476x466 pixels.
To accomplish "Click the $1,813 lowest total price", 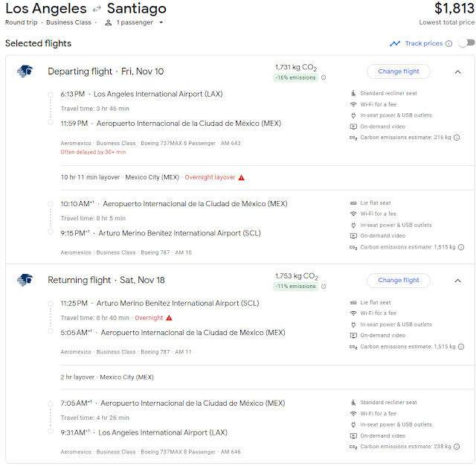I will click(x=454, y=9).
